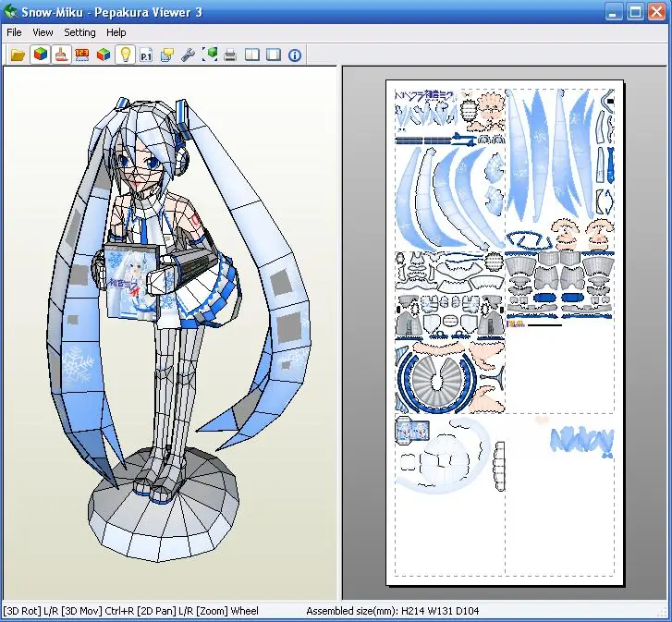The width and height of the screenshot is (672, 622).
Task: Select the wide left pane layout icon
Action: [x=274, y=55]
